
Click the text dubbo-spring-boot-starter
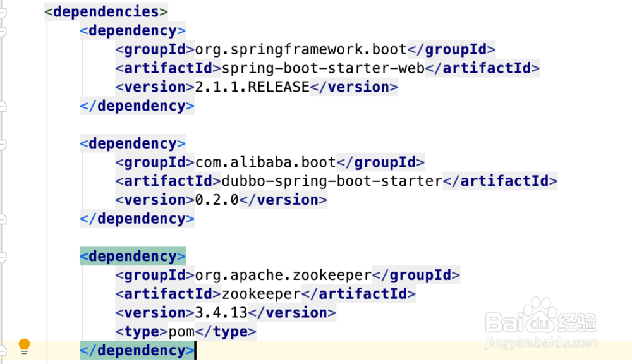click(332, 181)
